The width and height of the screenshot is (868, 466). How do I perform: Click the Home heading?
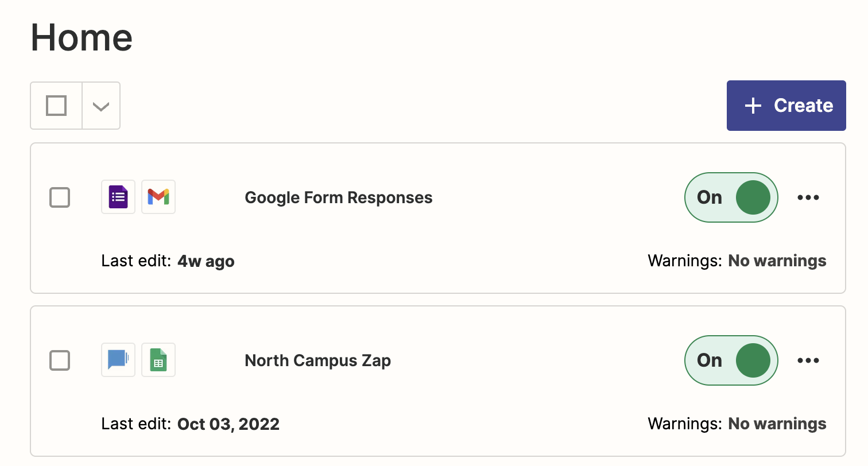tap(82, 37)
